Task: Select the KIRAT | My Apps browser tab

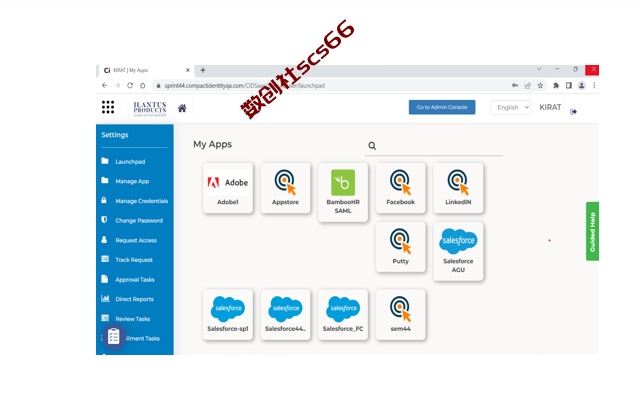Action: tap(146, 70)
